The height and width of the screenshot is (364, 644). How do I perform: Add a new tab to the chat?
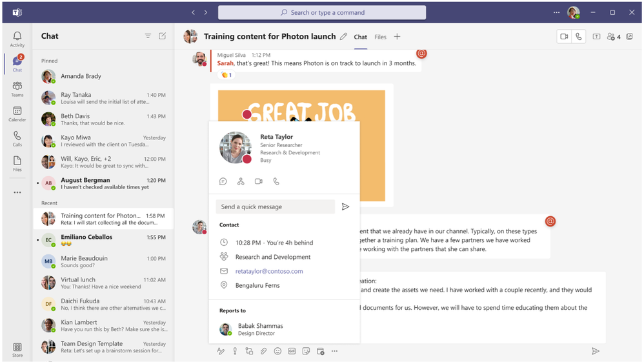click(x=397, y=37)
